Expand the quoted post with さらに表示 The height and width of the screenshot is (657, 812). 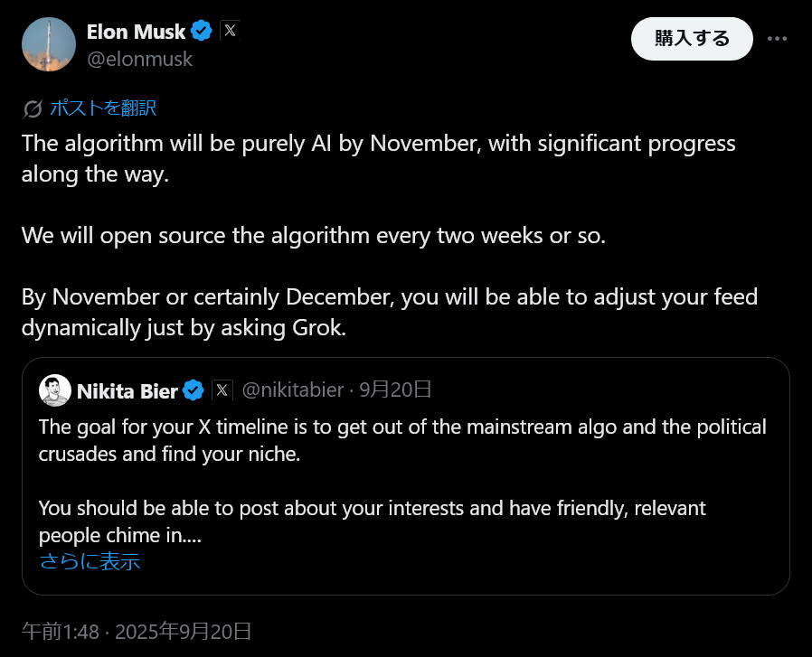(90, 561)
